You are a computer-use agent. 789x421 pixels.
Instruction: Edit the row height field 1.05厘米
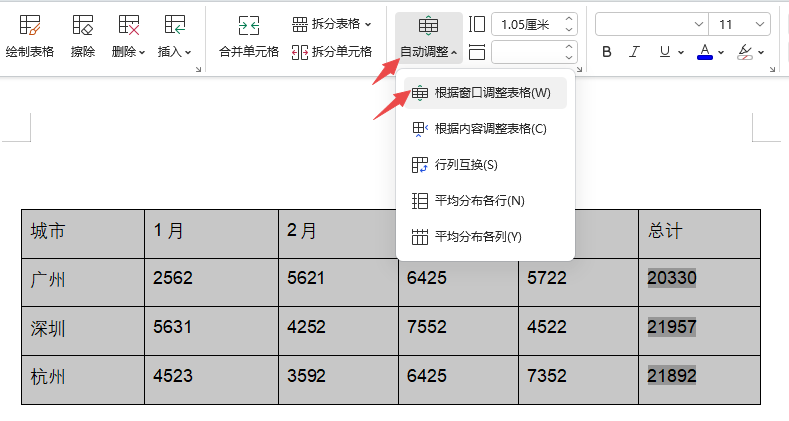pos(526,25)
